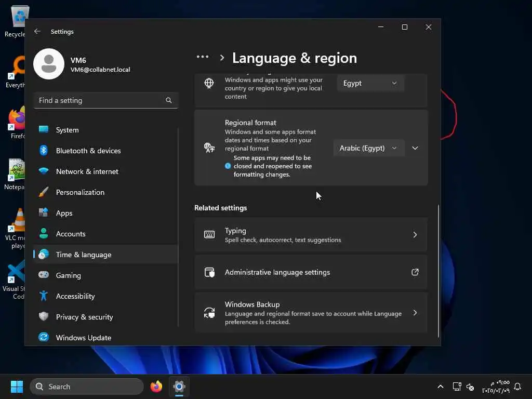Select the Notepad++ desktop shortcut
The height and width of the screenshot is (399, 532).
[15, 175]
